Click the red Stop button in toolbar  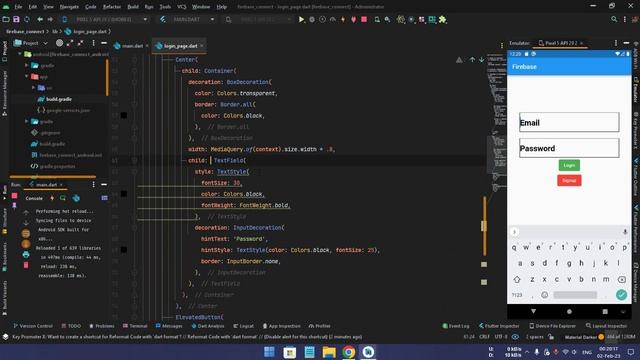click(x=364, y=19)
